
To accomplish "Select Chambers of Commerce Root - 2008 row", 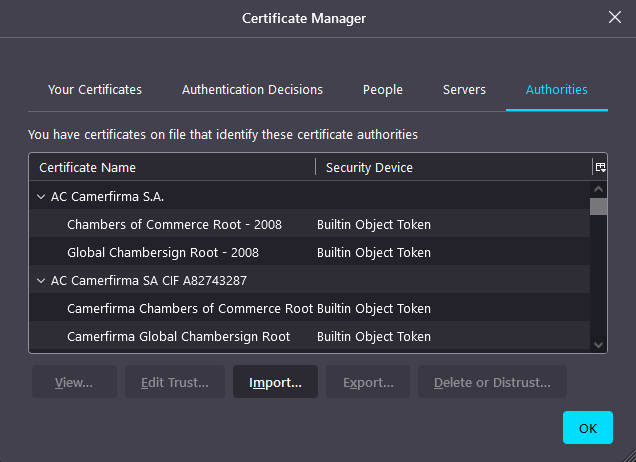I will coord(309,224).
